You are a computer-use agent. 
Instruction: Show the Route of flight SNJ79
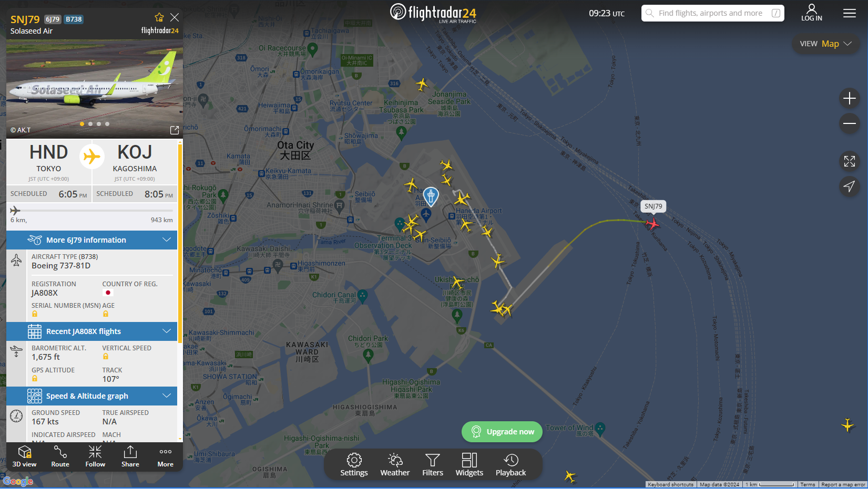tap(60, 456)
